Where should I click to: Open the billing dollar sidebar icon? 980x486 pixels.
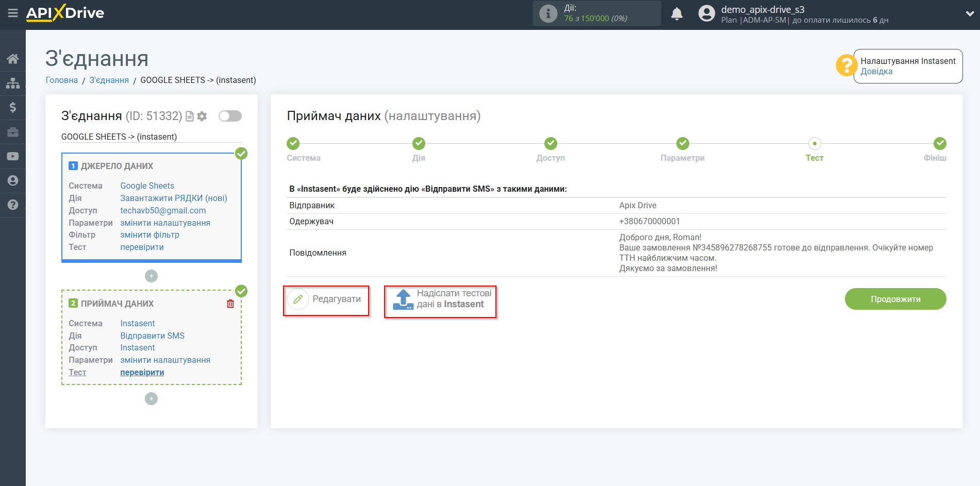tap(13, 107)
